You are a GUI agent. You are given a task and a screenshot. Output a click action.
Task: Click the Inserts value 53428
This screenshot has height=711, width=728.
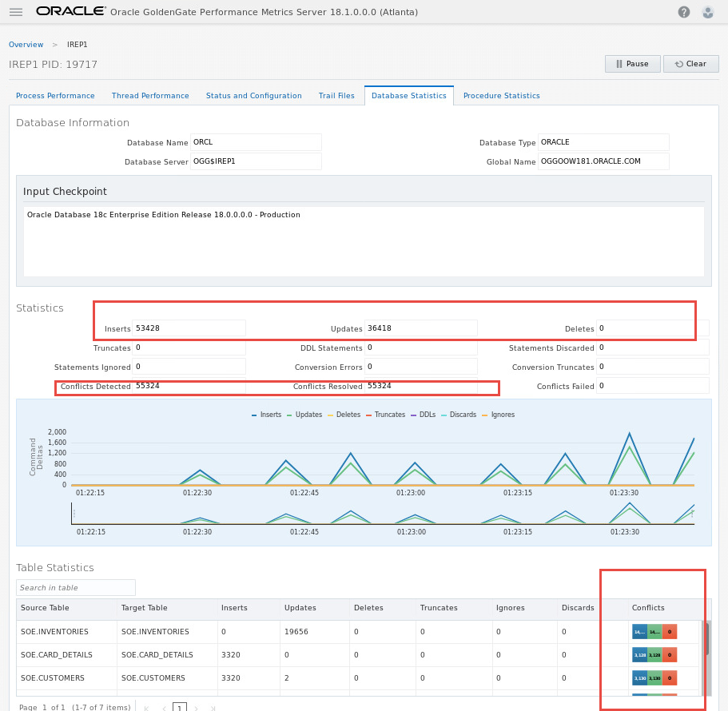[x=189, y=328]
